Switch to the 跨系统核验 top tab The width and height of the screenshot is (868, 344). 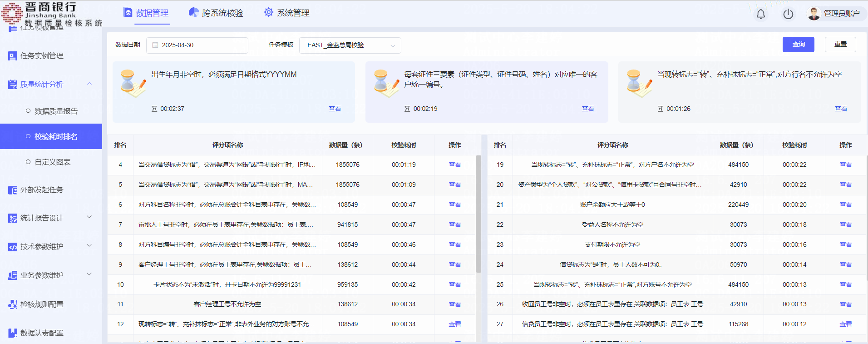pos(216,13)
